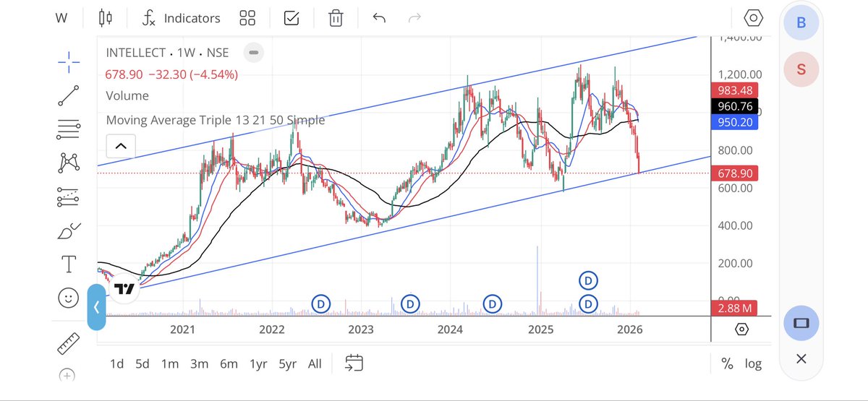This screenshot has height=401, width=868.
Task: Open the upper dividend marker in 2025
Action: [x=589, y=280]
